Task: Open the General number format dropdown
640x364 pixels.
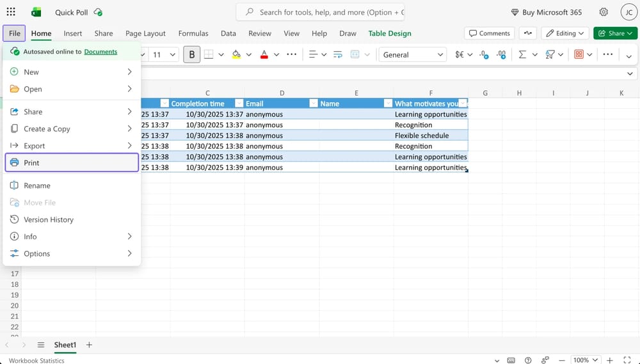Action: click(413, 55)
